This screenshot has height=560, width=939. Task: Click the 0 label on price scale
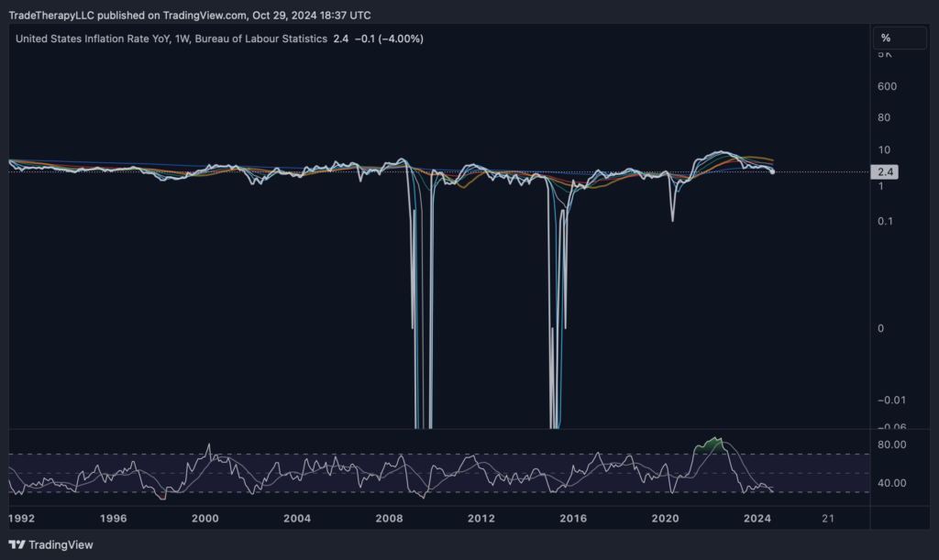pos(880,328)
